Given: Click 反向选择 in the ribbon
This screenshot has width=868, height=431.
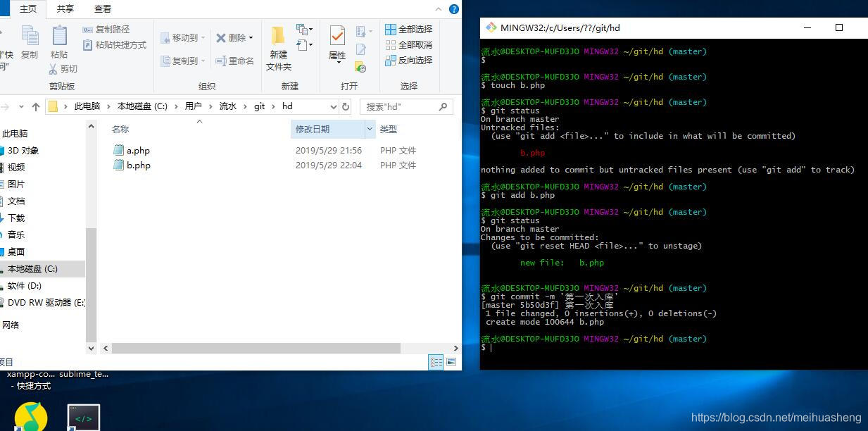Looking at the screenshot, I should coord(409,61).
